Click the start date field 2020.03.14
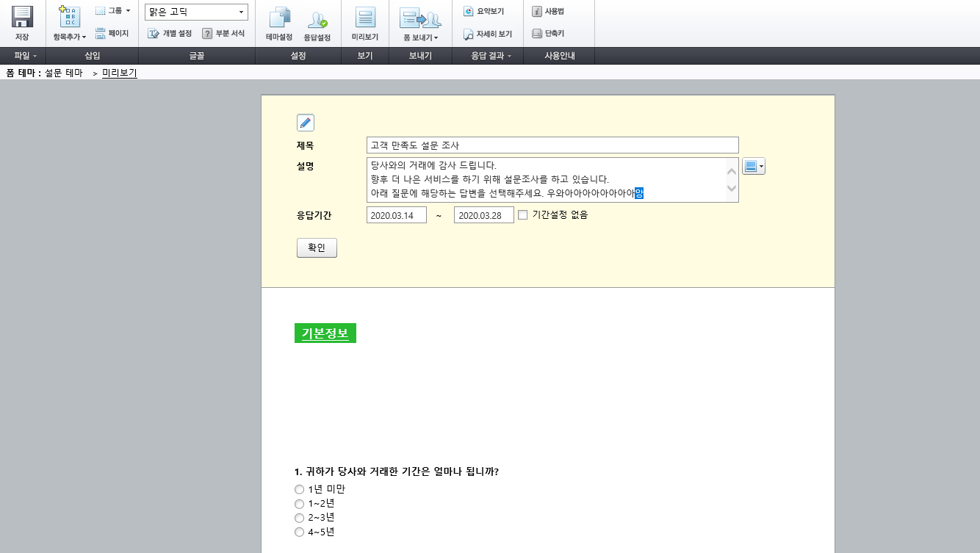The width and height of the screenshot is (980, 553). click(x=397, y=215)
